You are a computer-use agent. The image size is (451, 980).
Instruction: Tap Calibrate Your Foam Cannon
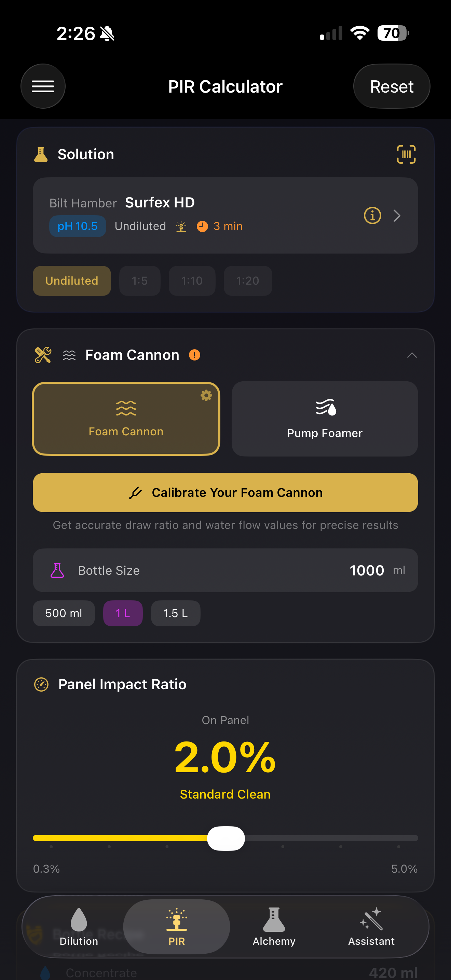point(225,492)
